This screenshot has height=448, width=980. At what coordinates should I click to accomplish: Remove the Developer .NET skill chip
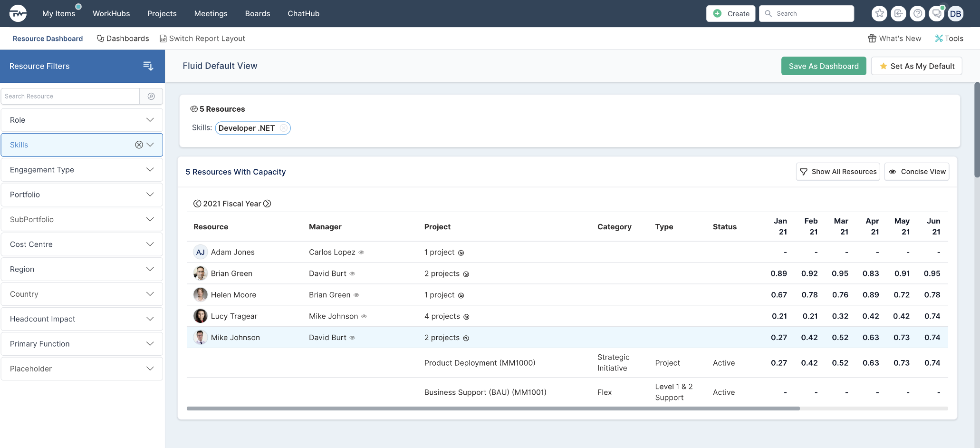283,128
